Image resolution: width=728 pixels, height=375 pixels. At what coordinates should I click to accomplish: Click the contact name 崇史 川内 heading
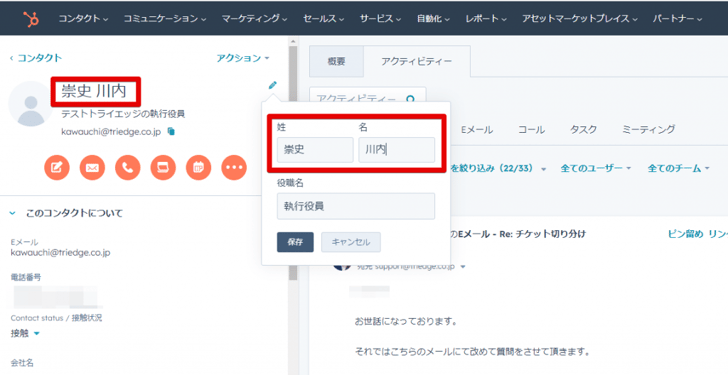[x=94, y=91]
